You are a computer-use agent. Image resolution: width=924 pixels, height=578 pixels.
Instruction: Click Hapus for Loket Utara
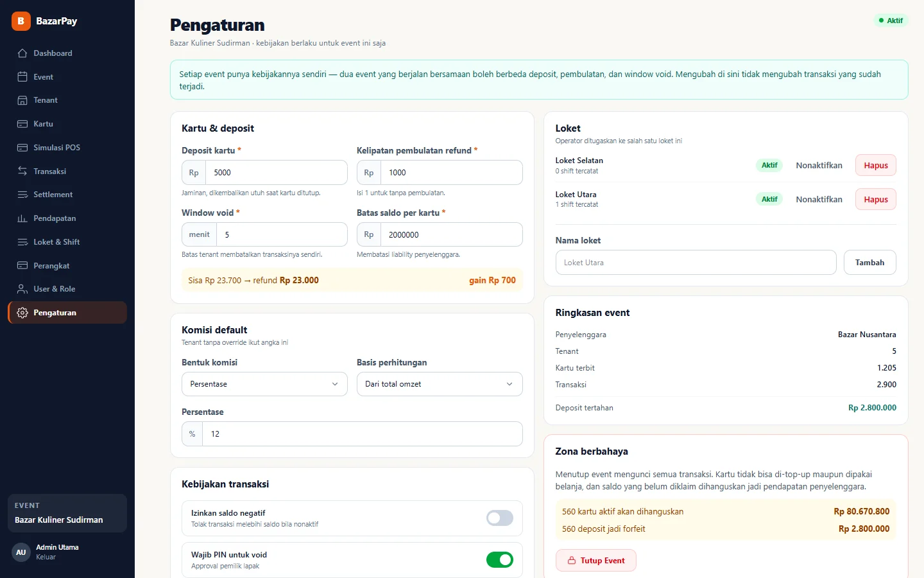point(876,200)
